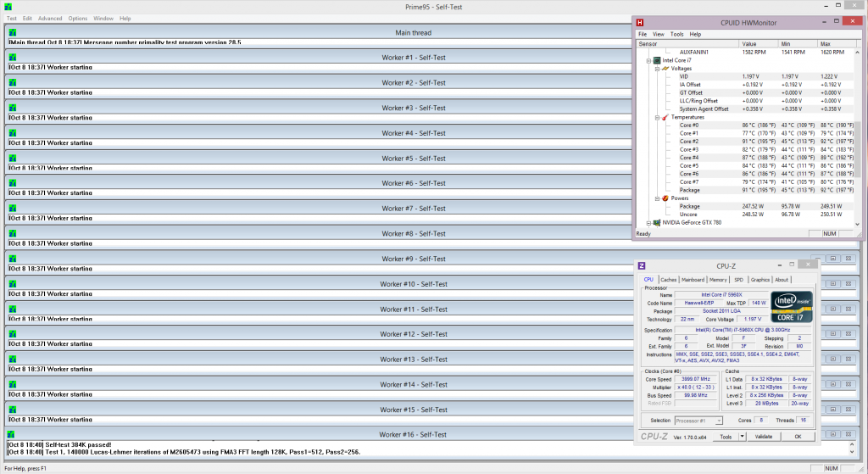
Task: Click the Intel Core i7 chip icon in HWMonitor
Action: (x=657, y=60)
